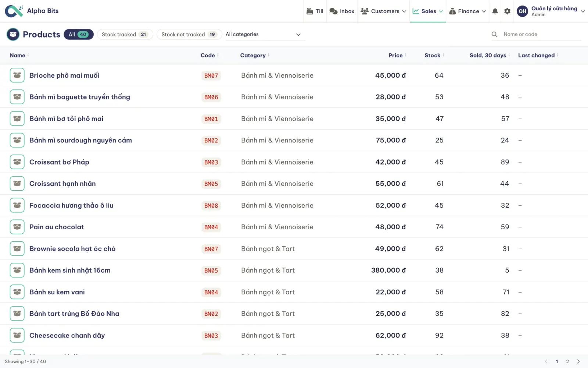This screenshot has height=368, width=588.
Task: Go to page 2
Action: coord(567,361)
